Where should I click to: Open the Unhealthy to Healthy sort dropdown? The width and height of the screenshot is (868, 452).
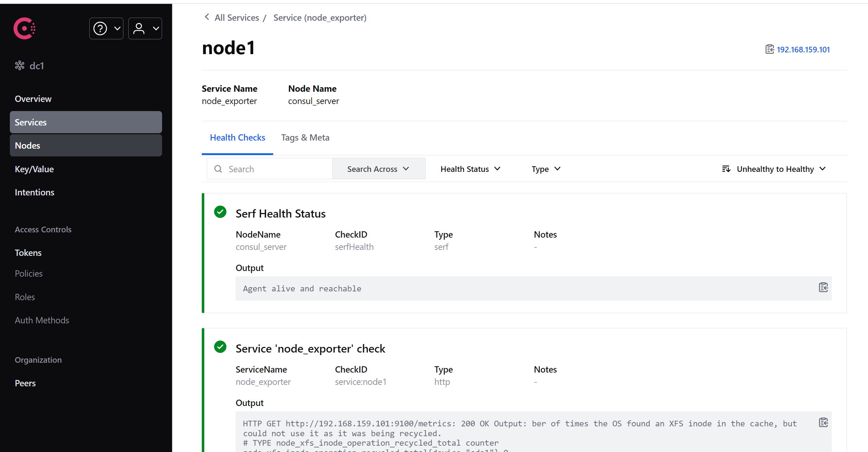774,169
